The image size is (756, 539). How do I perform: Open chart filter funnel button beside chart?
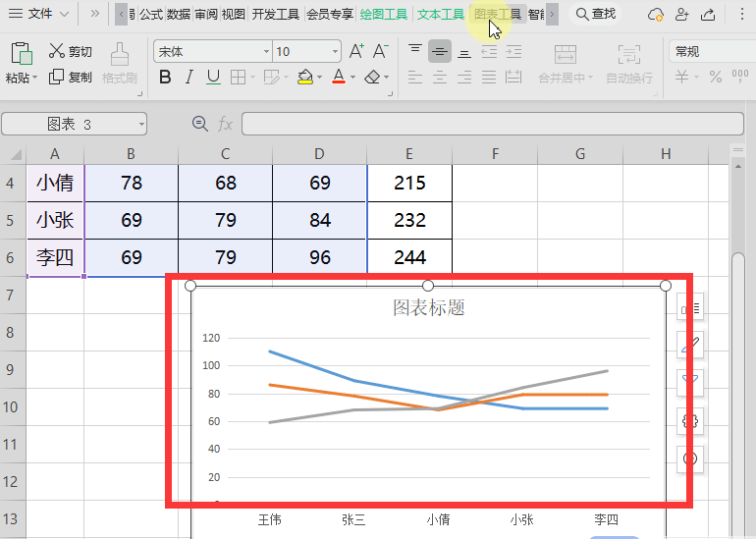tap(690, 382)
